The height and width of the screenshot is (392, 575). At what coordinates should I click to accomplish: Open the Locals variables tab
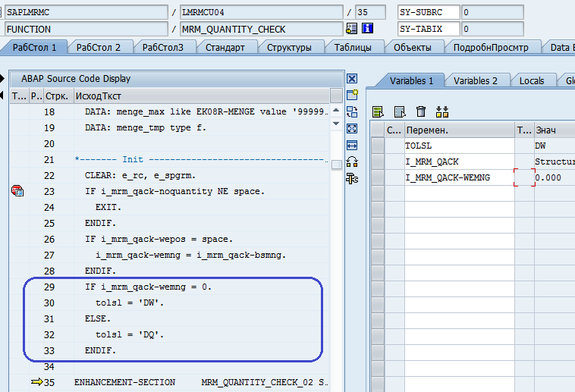point(532,80)
